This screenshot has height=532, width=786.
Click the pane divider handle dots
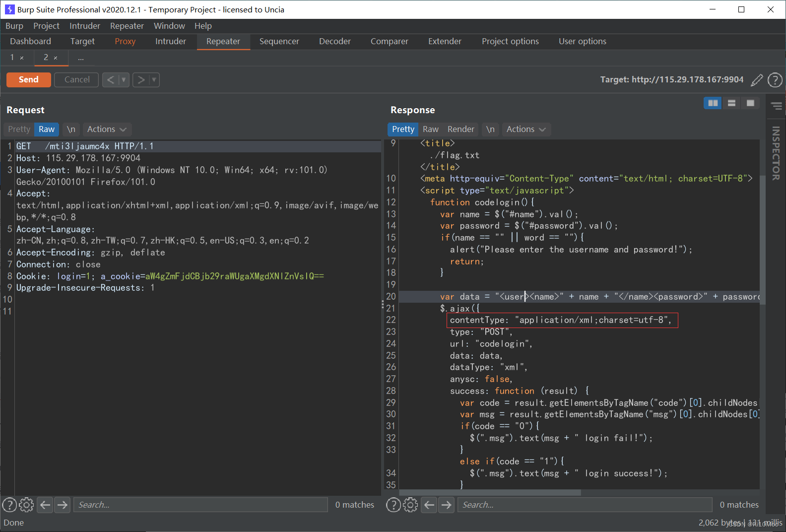[x=383, y=305]
